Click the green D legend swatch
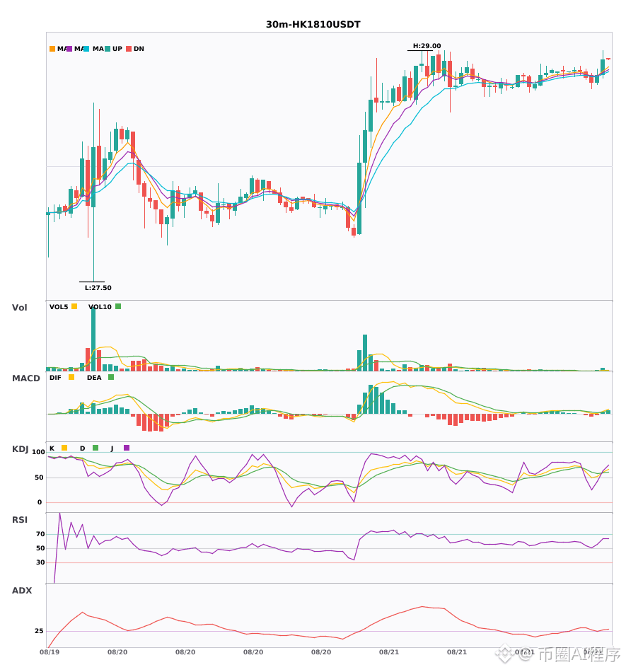Viewport: 626px width, 672px height. coord(95,448)
